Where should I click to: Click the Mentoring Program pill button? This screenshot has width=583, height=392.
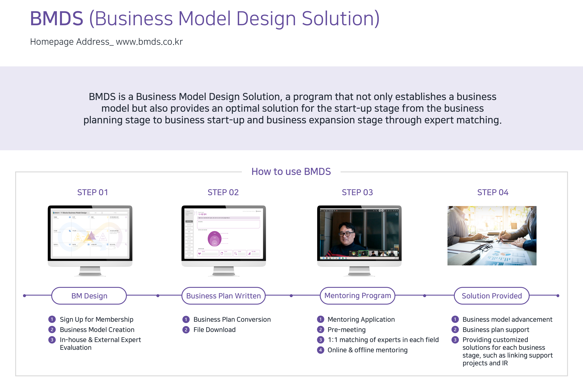358,296
